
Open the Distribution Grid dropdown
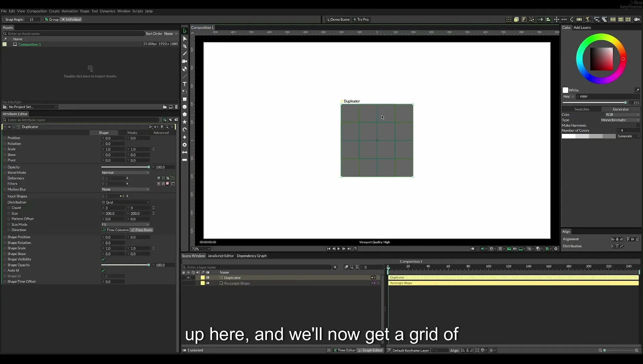tap(125, 202)
